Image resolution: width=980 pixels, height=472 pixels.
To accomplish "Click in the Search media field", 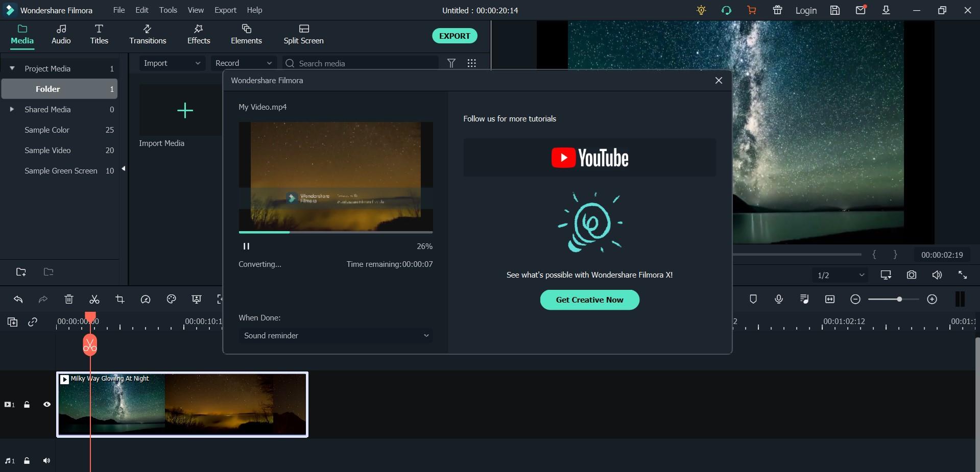I will [x=361, y=63].
